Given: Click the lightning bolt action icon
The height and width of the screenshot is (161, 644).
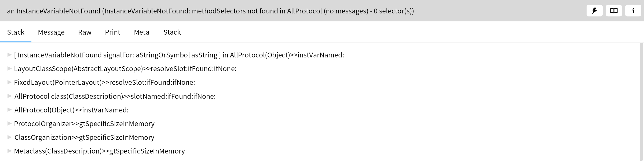Looking at the screenshot, I should 595,11.
